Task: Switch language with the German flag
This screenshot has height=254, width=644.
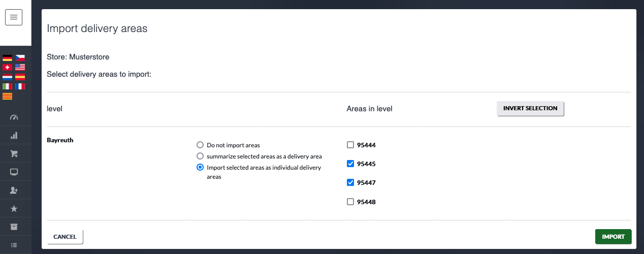Action: click(x=7, y=57)
